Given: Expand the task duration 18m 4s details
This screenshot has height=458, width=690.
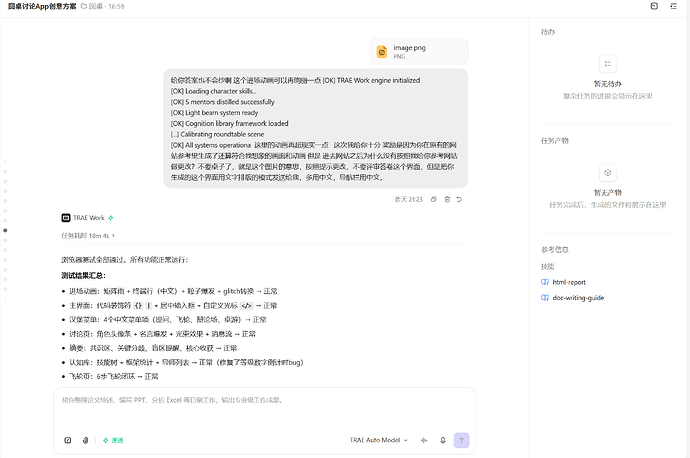Looking at the screenshot, I should 88,236.
